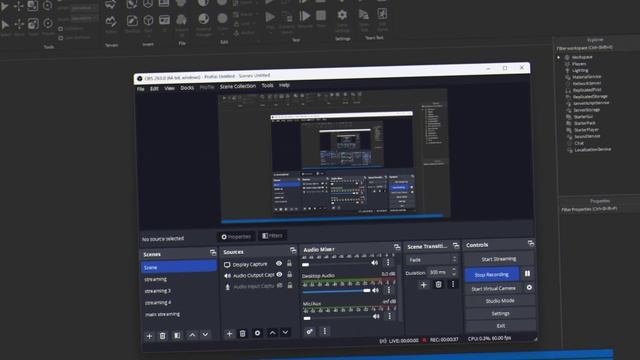Enable Studio Mode
The image size is (640, 360).
500,301
